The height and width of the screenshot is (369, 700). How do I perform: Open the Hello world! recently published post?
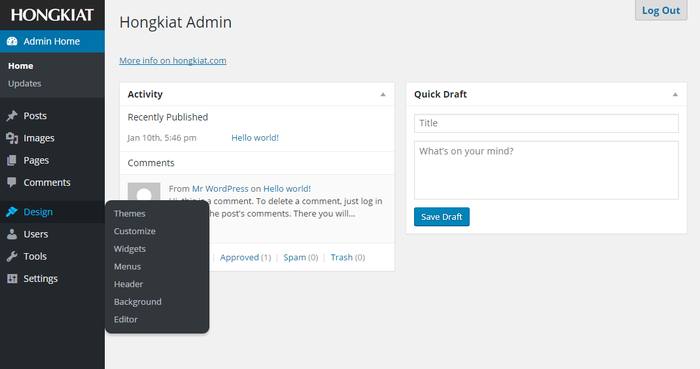255,138
